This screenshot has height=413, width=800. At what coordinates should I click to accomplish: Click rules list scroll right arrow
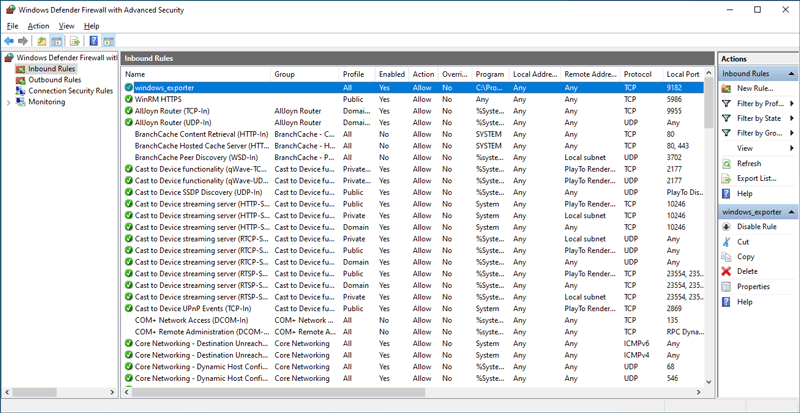point(699,392)
